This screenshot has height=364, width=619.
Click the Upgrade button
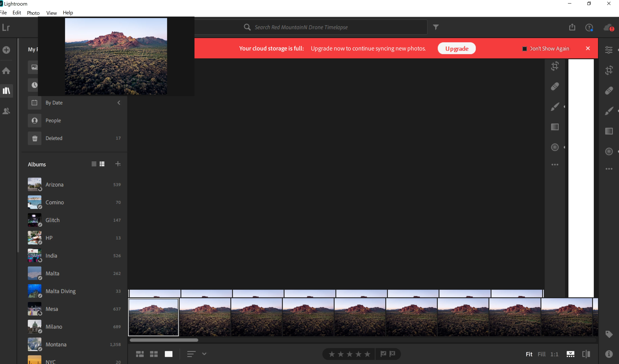456,49
